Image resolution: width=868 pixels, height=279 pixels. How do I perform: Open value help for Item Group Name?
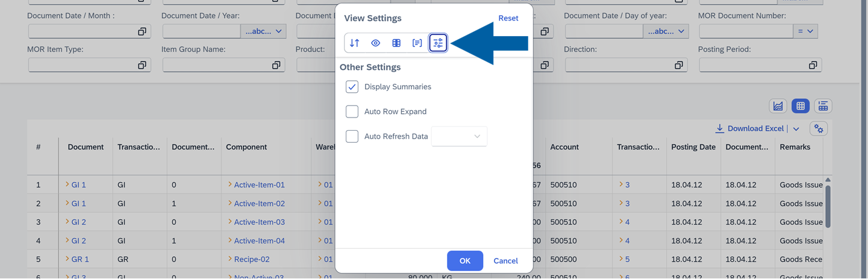coord(276,65)
